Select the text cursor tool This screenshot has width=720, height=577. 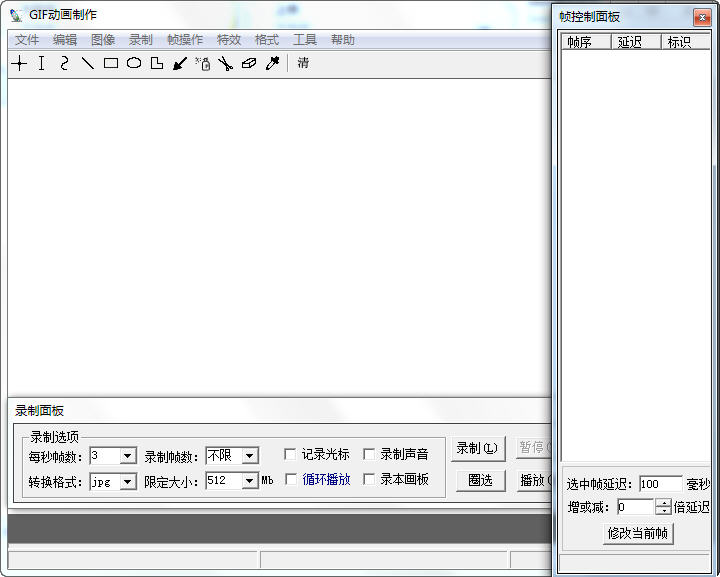pos(41,63)
